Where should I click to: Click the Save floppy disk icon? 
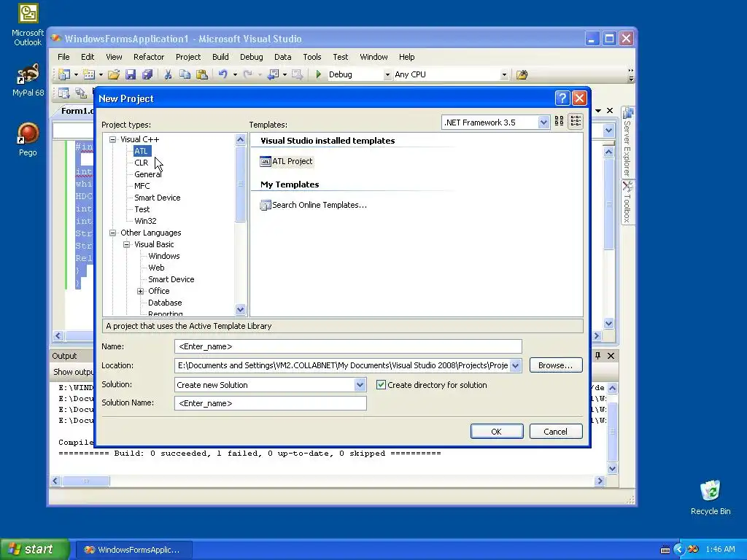point(131,74)
